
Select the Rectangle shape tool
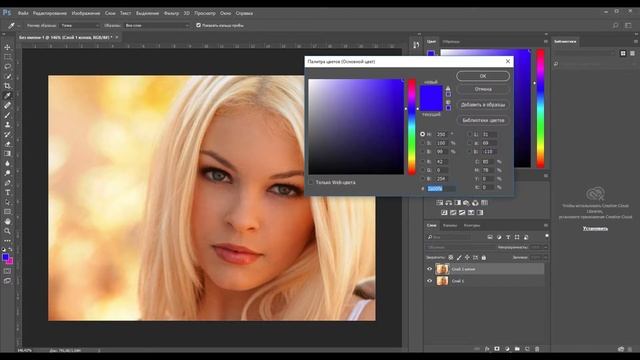point(7,212)
